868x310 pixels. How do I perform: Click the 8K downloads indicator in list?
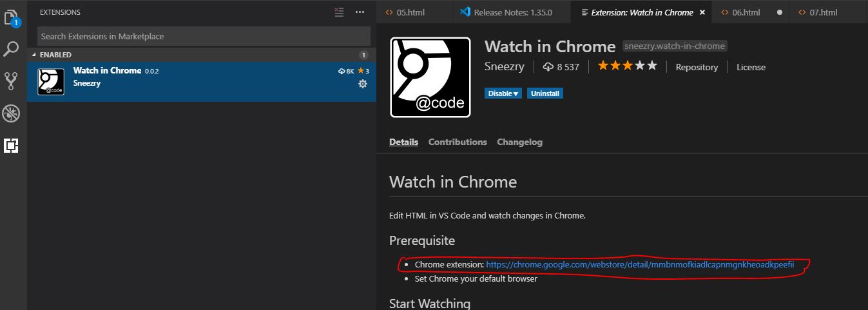tap(346, 71)
